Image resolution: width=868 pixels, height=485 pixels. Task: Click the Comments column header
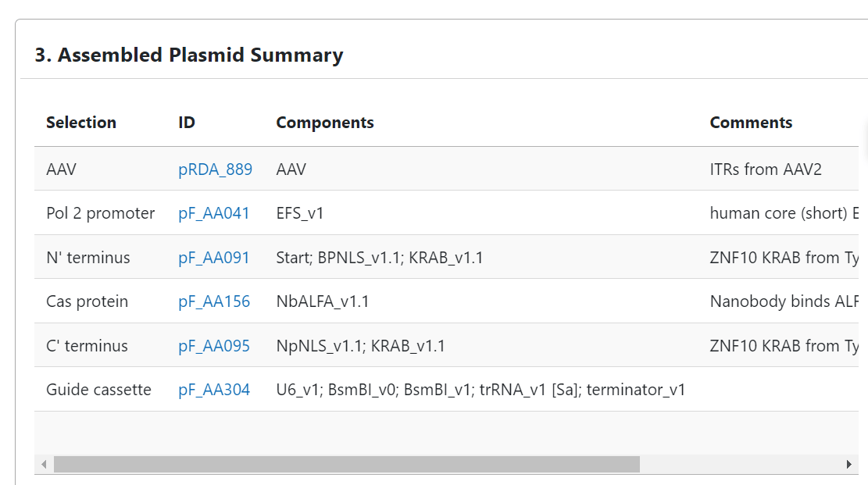751,123
